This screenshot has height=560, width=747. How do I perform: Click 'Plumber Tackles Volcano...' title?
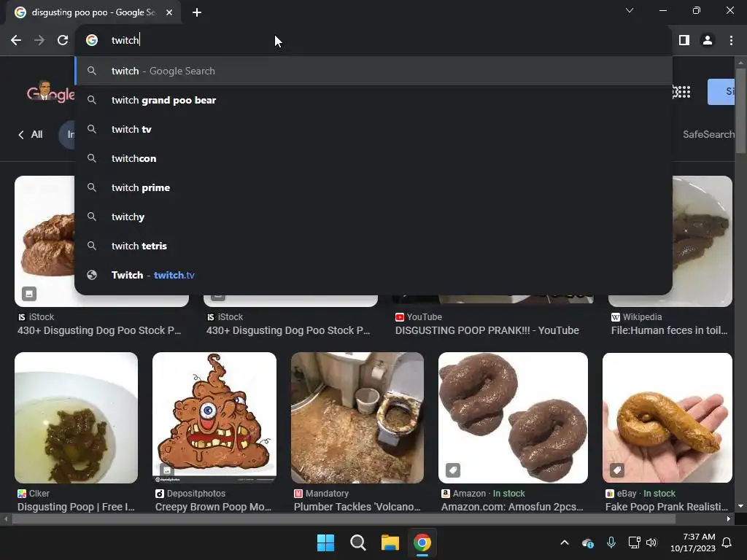pos(357,507)
